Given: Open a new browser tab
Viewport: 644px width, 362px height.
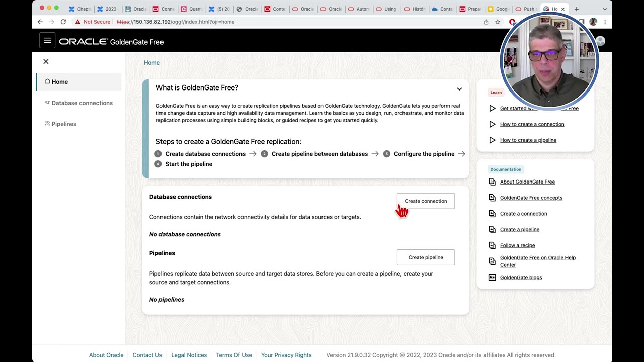Looking at the screenshot, I should point(577,9).
